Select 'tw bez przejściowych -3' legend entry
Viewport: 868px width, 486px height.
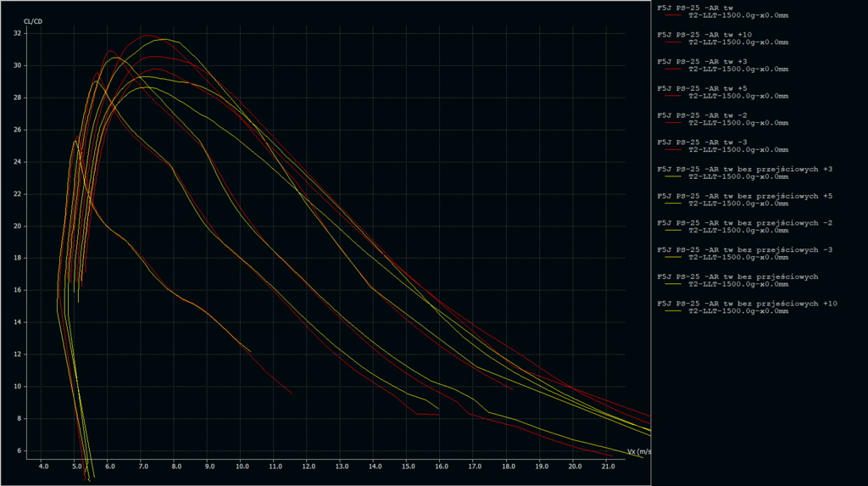pos(745,249)
